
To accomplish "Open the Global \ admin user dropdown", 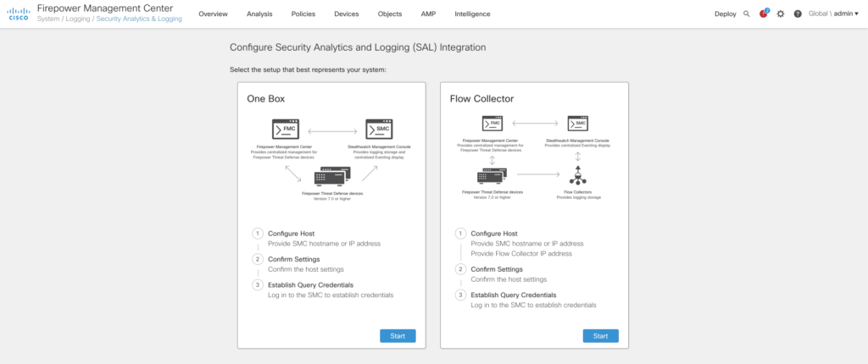I will (x=833, y=14).
